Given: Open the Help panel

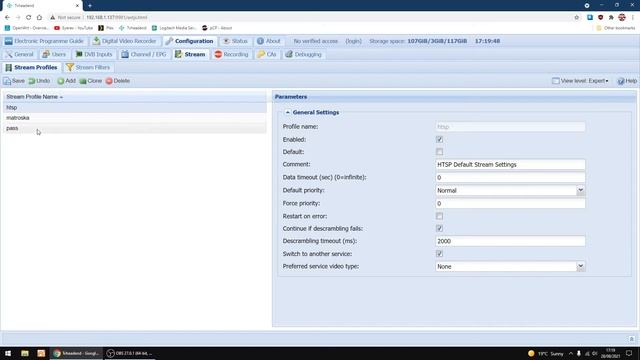Looking at the screenshot, I should (x=627, y=81).
